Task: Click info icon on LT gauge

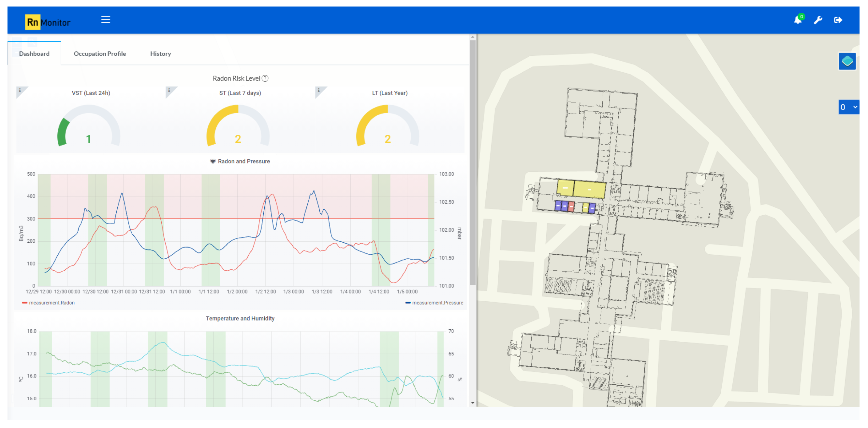Action: point(319,90)
